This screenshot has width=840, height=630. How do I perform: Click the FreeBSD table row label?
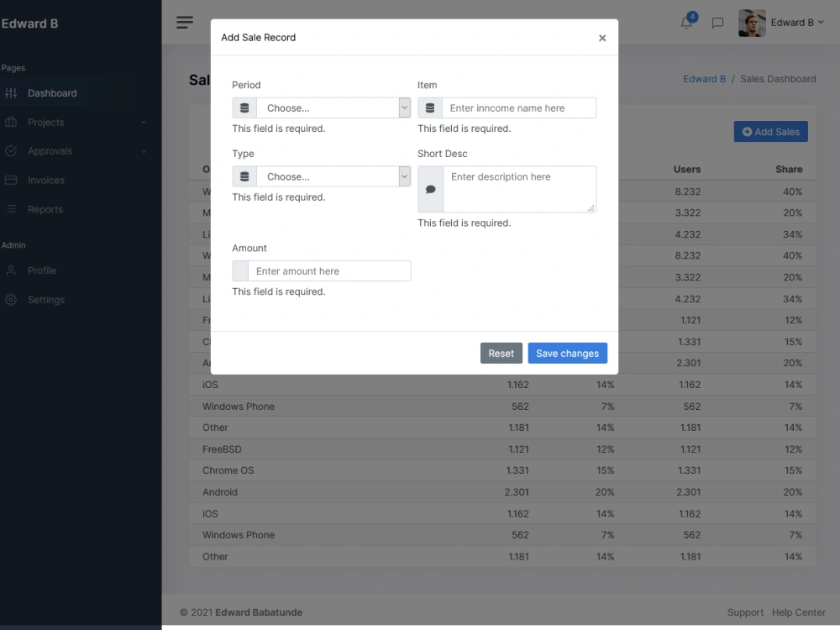(222, 449)
